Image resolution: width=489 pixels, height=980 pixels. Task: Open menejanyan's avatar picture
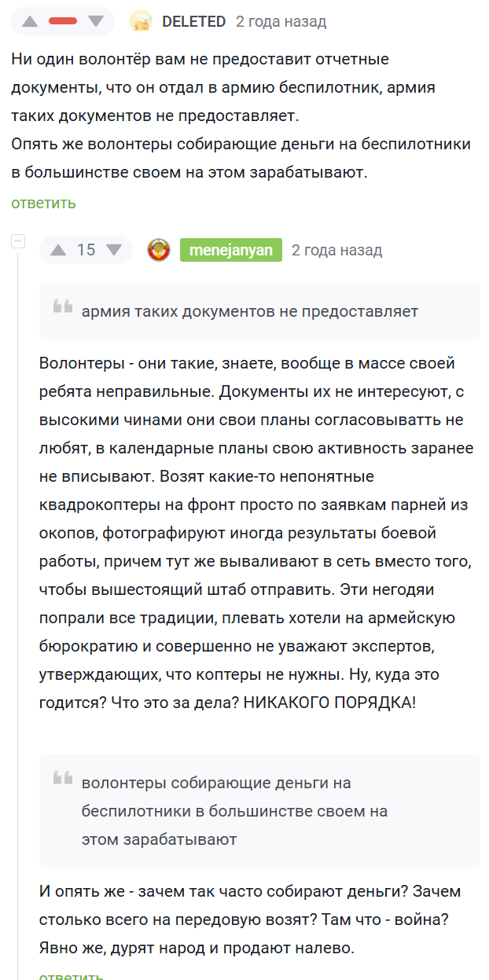click(x=159, y=250)
